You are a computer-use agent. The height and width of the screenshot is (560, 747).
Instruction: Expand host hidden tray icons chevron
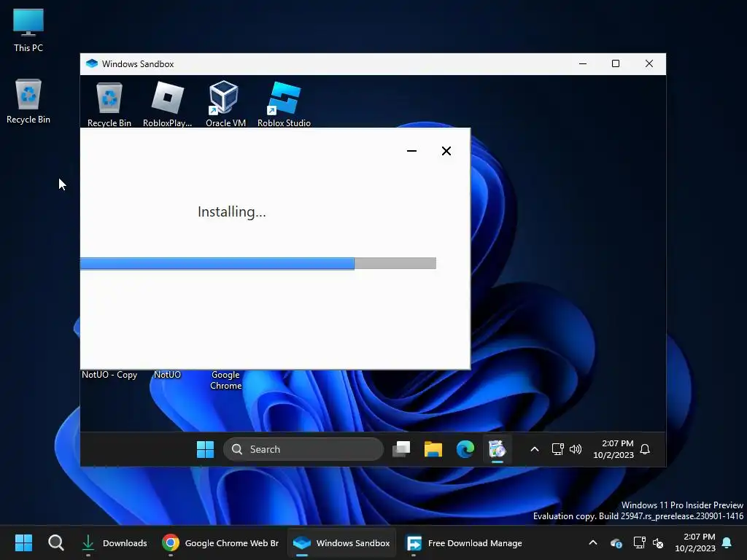coord(593,542)
